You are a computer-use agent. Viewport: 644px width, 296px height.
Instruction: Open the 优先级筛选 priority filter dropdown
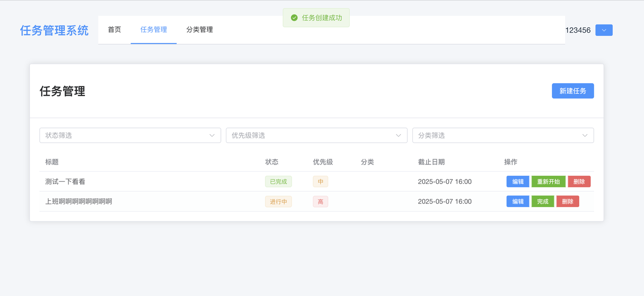316,135
